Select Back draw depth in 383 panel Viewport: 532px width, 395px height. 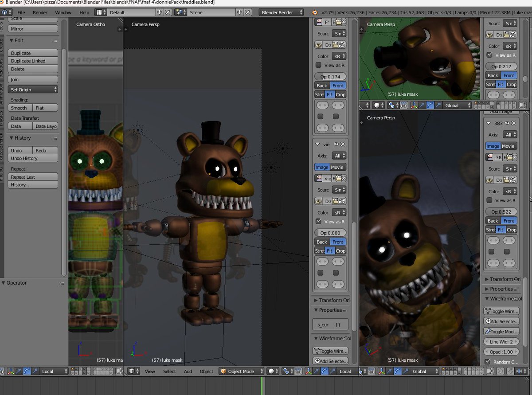(x=493, y=221)
